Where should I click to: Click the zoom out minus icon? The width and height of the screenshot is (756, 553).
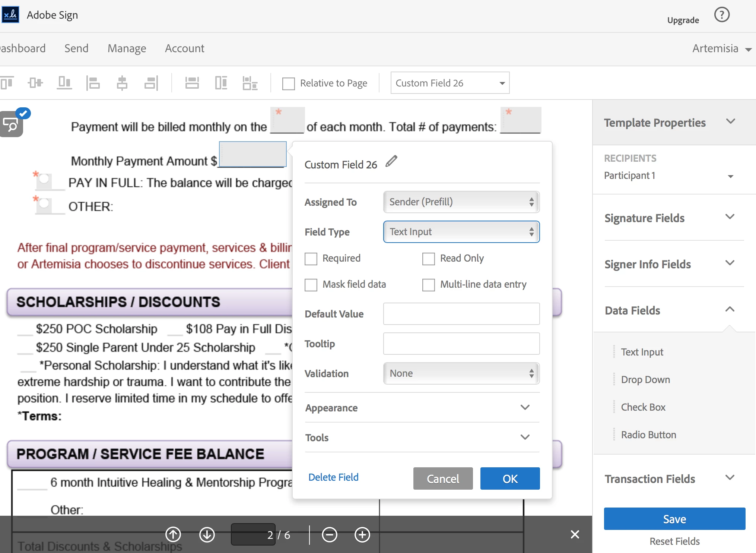click(x=329, y=535)
